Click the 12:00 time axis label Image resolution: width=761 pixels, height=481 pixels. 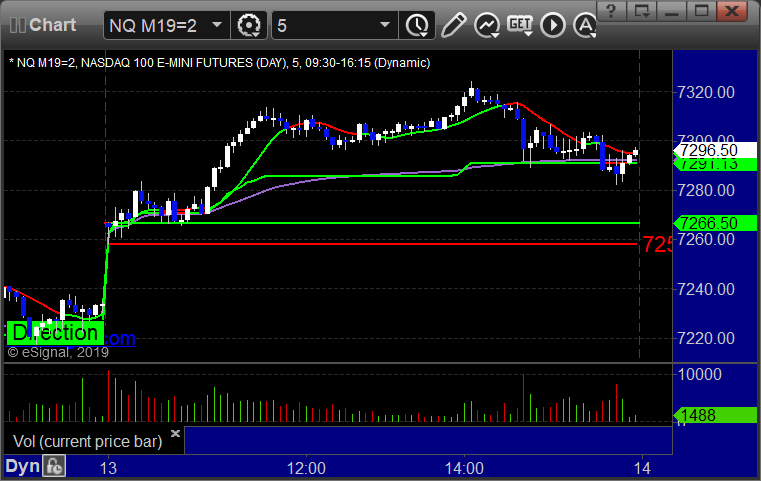point(306,468)
